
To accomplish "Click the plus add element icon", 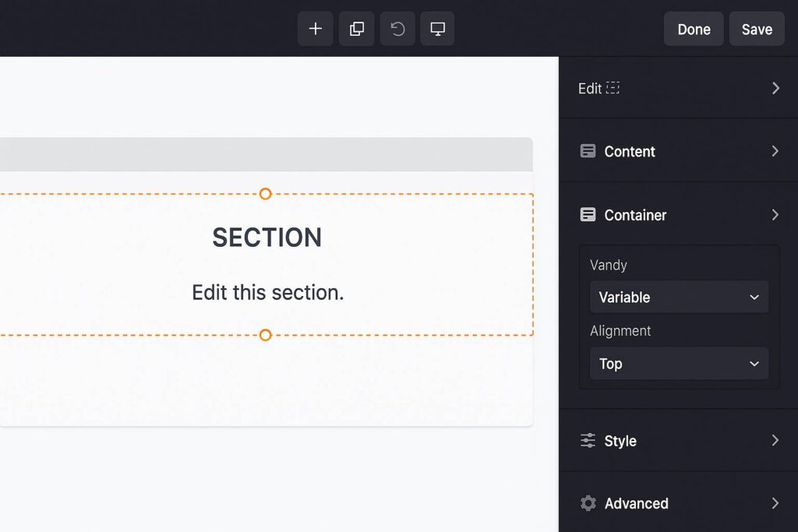I will coord(316,29).
